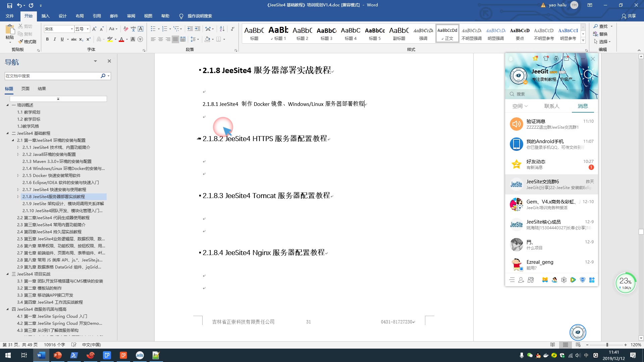Drag the zoom level slider in status bar
The height and width of the screenshot is (362, 644).
607,344
